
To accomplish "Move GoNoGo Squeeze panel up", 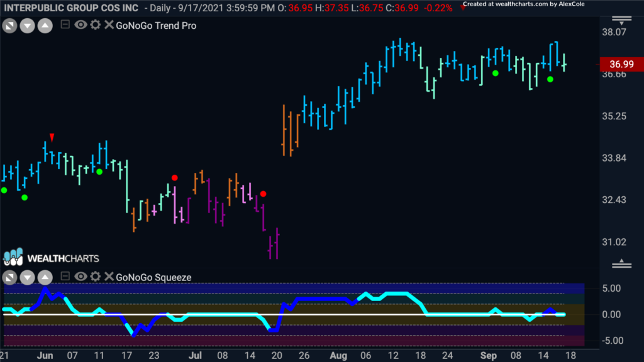I will pyautogui.click(x=45, y=278).
